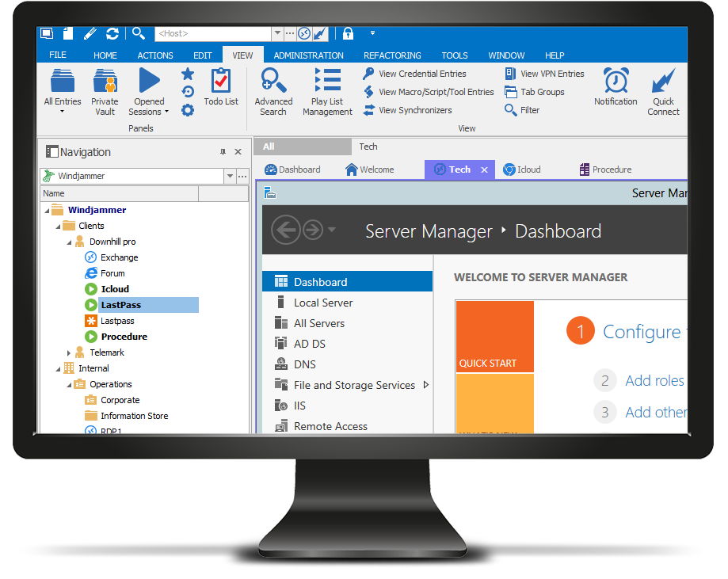Switch to the Dashboard session tab

click(x=292, y=170)
